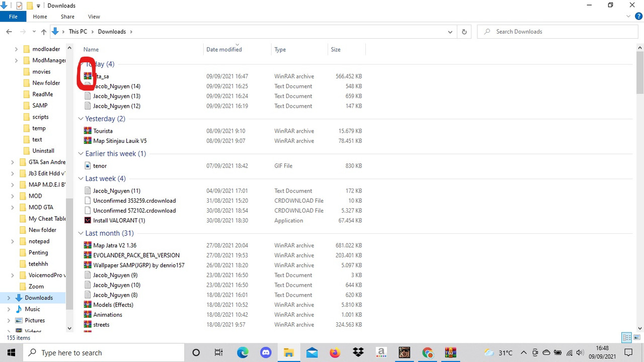Viewport: 644px width, 362px height.
Task: Select the Install VALORANT application icon
Action: (x=88, y=220)
